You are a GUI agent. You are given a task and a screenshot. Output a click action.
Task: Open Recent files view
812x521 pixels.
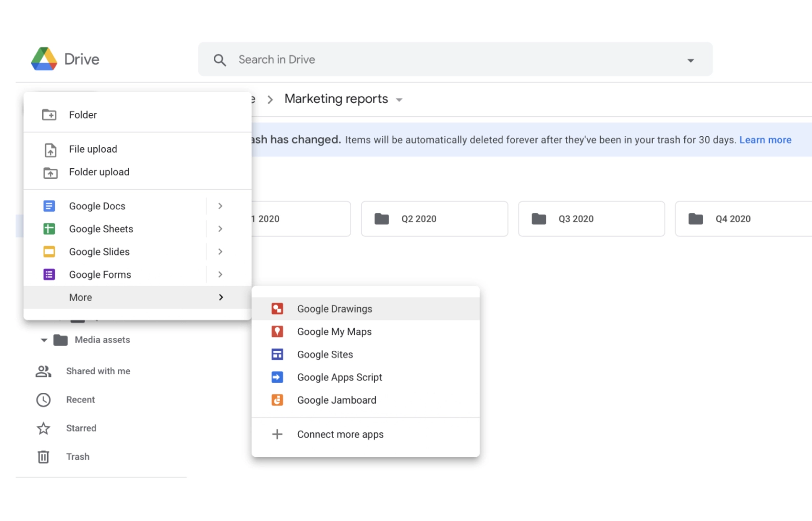point(80,400)
